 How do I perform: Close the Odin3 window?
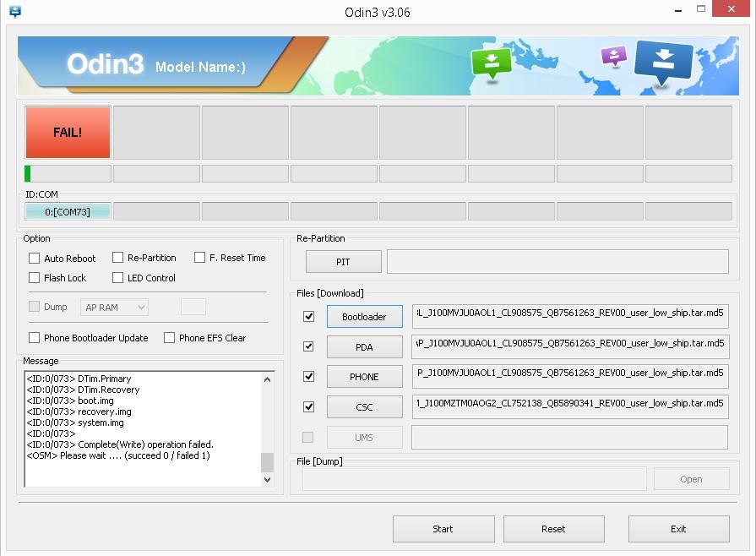click(731, 8)
